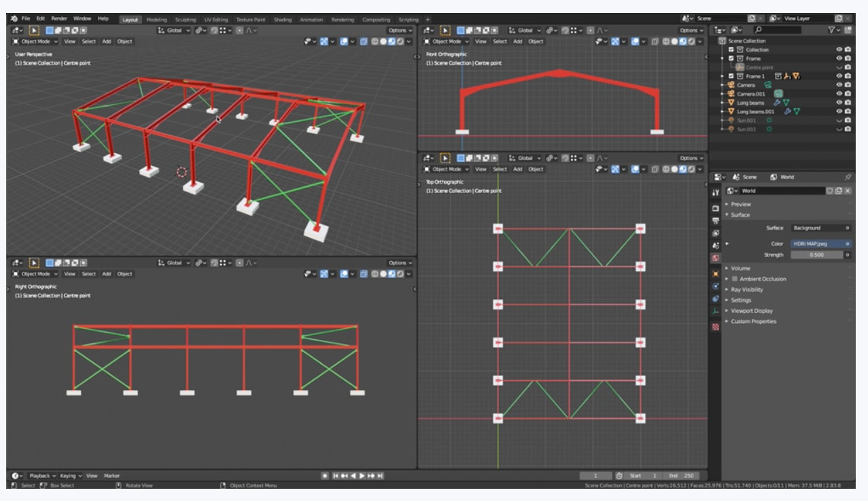
Task: Open the Render Properties tab icon
Action: pos(715,208)
